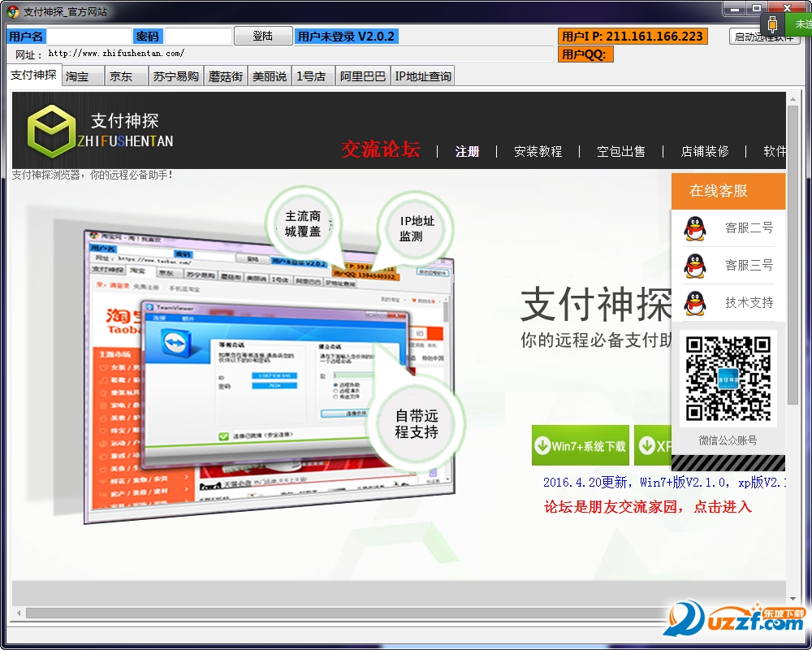
Task: Open the 京东 tab
Action: tap(127, 76)
